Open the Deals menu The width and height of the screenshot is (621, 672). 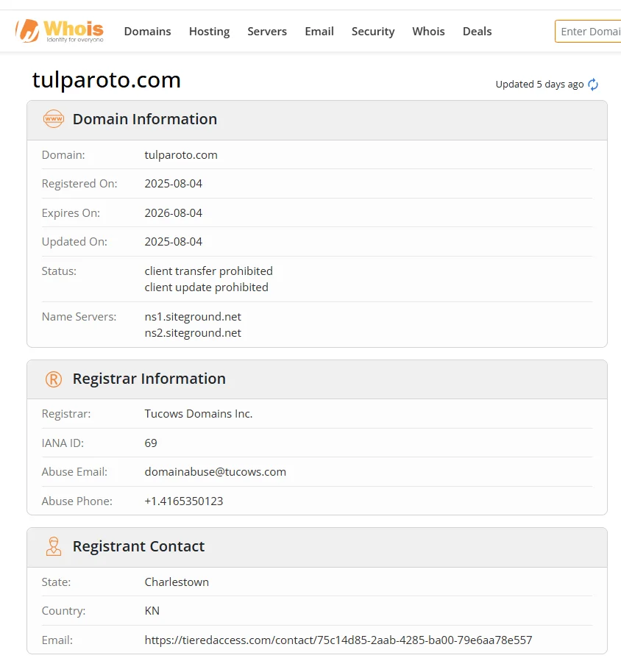[477, 32]
